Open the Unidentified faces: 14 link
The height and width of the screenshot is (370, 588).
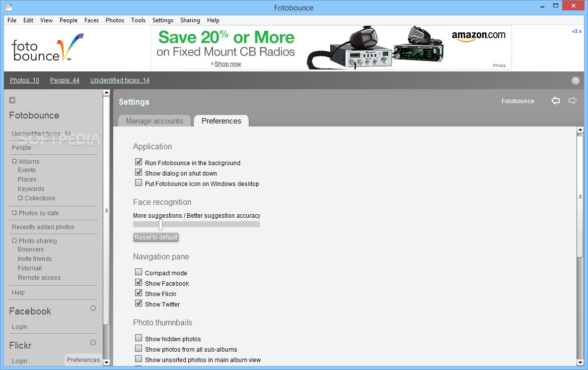120,80
